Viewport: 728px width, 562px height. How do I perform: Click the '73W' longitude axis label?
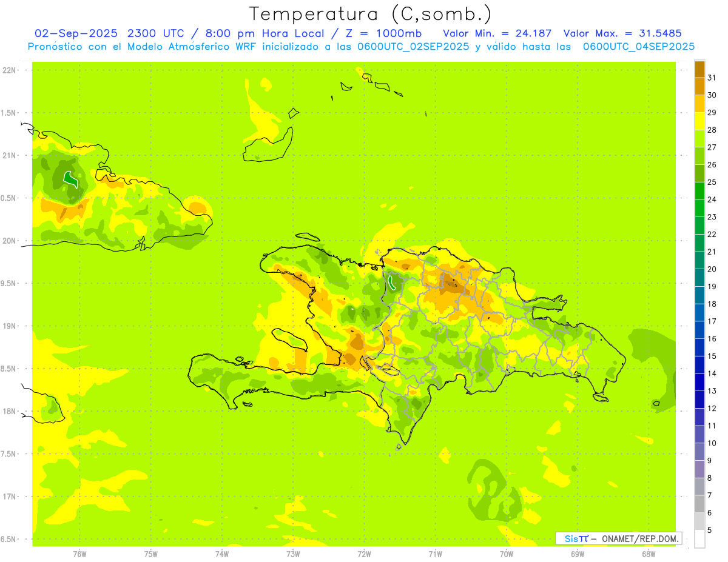293,554
